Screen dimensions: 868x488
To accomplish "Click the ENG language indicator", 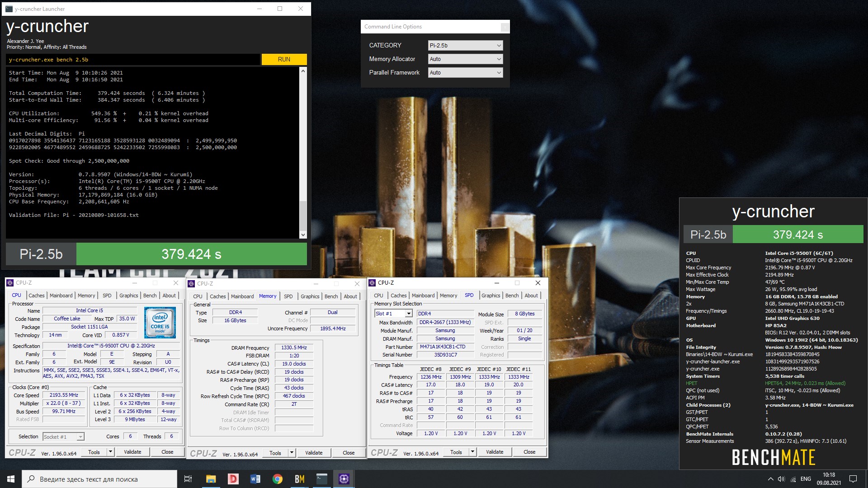I will click(x=806, y=479).
